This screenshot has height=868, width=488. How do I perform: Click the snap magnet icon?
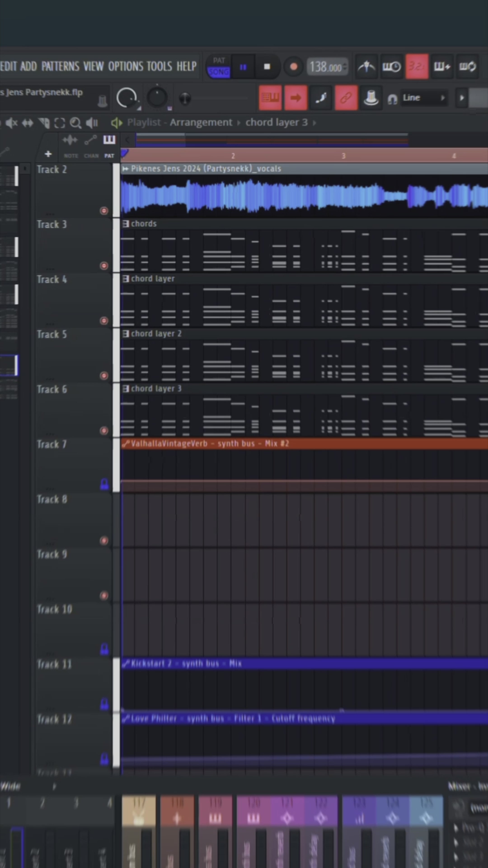(392, 99)
